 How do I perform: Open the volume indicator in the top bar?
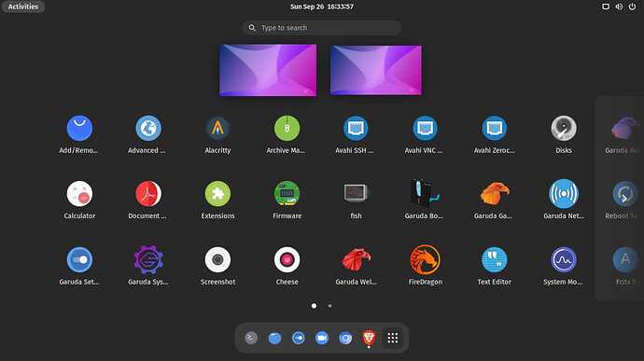tap(619, 7)
